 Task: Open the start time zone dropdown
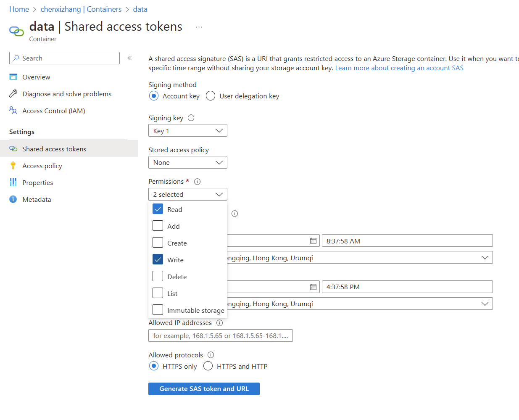tap(360, 257)
